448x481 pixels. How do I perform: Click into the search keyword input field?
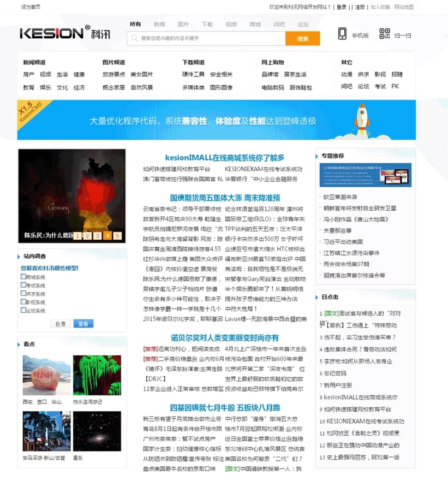coord(206,38)
